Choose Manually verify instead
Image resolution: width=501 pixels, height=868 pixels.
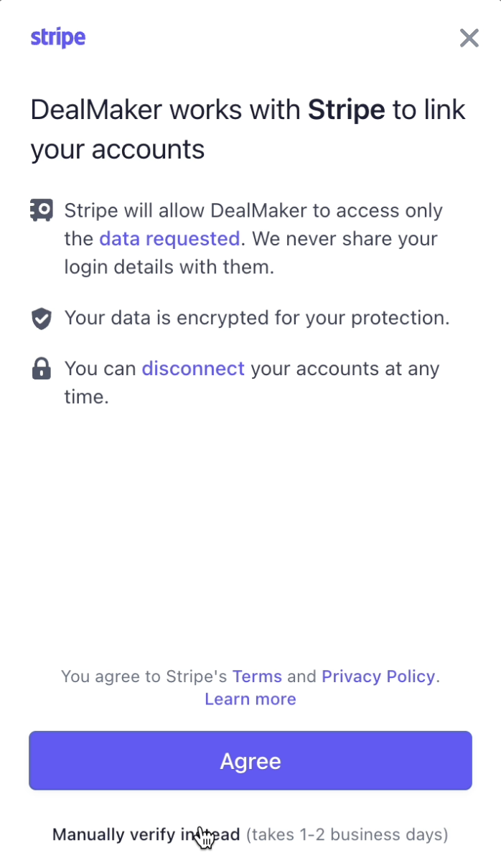pyautogui.click(x=146, y=834)
